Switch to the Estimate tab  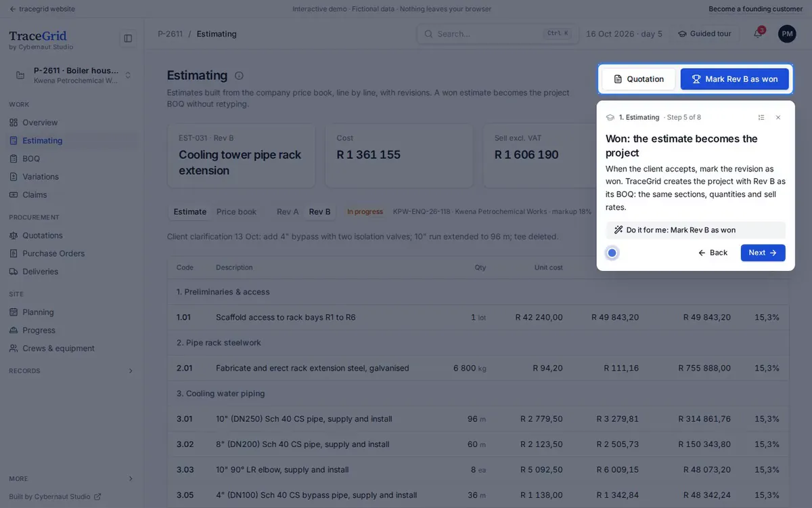189,212
